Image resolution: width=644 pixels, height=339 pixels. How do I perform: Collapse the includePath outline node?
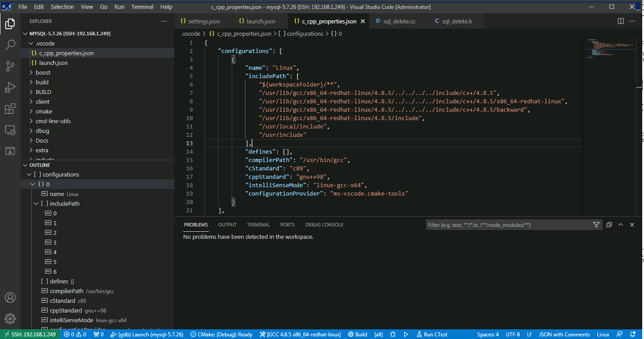[x=37, y=203]
